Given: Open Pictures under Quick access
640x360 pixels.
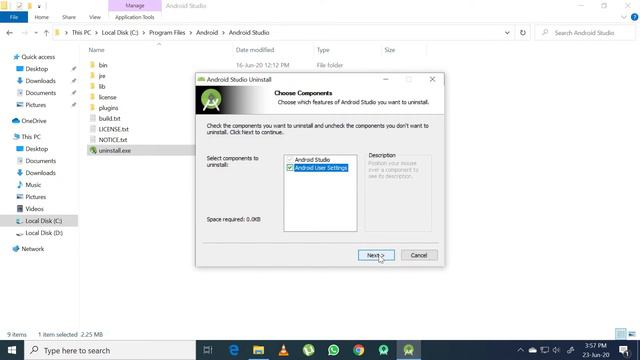Looking at the screenshot, I should click(36, 105).
